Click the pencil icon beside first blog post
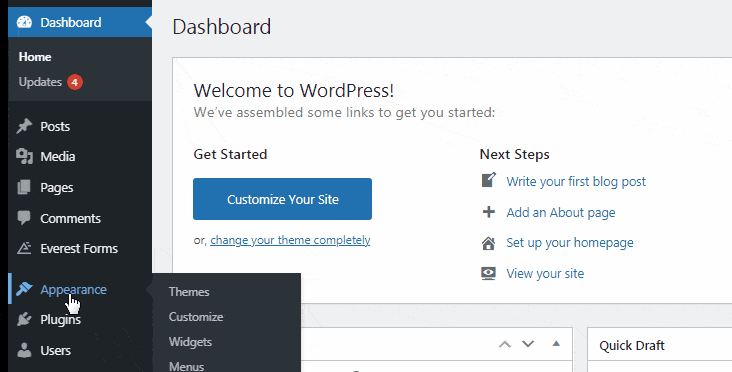This screenshot has height=372, width=732. [488, 180]
